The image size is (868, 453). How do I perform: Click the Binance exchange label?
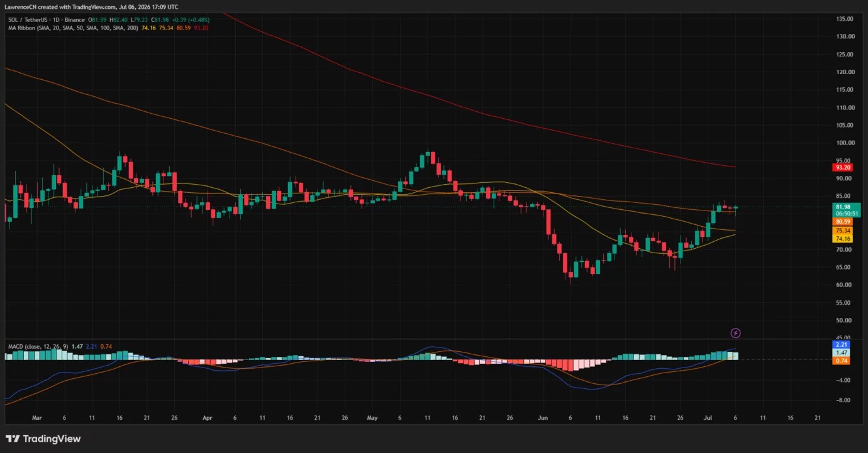point(76,19)
